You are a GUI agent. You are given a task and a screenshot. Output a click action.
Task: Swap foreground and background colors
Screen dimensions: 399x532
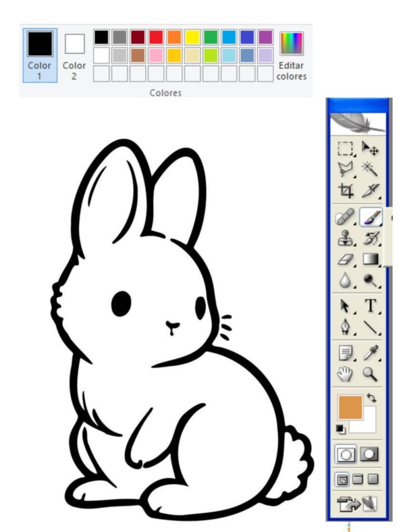[x=371, y=397]
